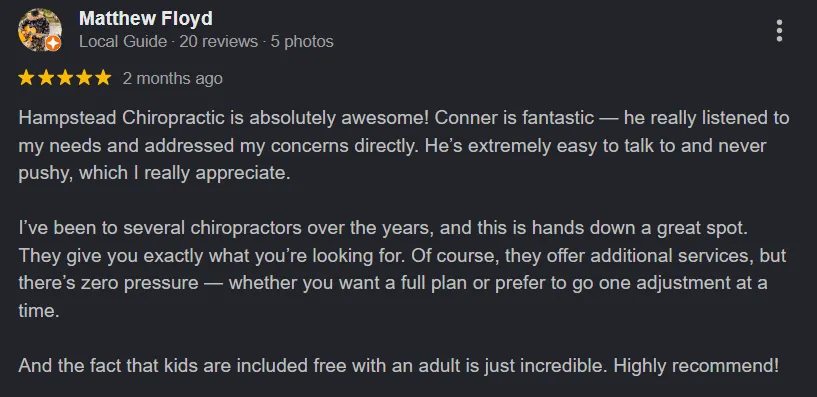Open Matthew Floyd's profile name link
817x397 pixels.
(145, 19)
